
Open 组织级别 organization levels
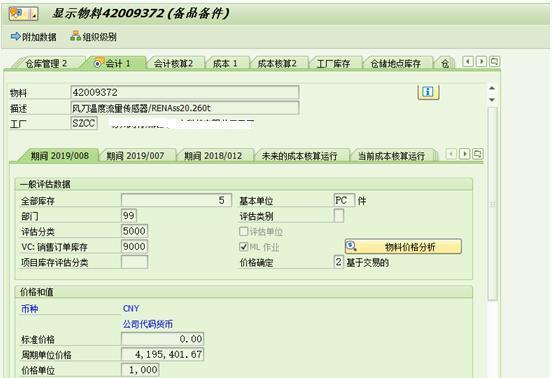click(x=93, y=36)
